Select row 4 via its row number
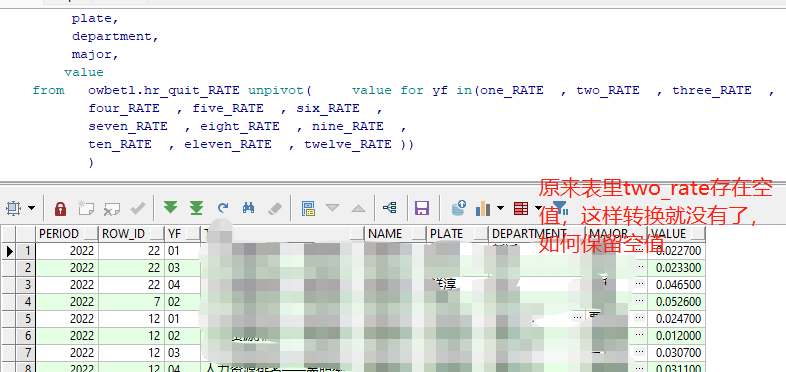 (27, 301)
